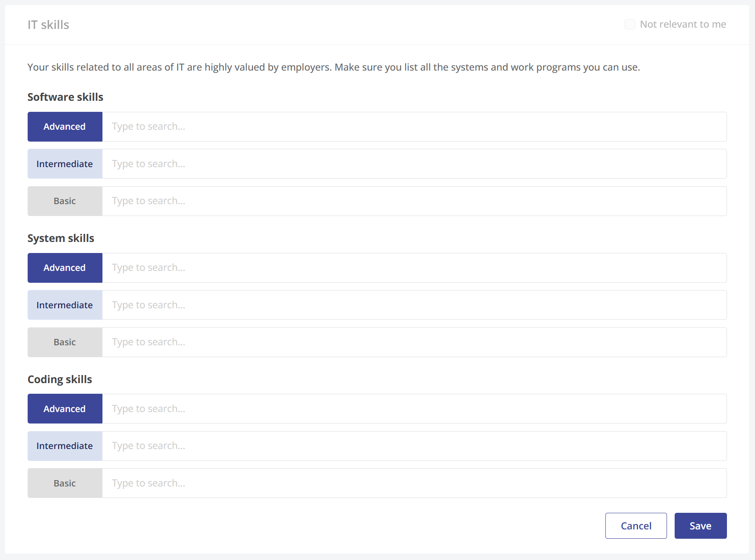Click System skills Basic search field
Image resolution: width=755 pixels, height=560 pixels.
tap(414, 342)
